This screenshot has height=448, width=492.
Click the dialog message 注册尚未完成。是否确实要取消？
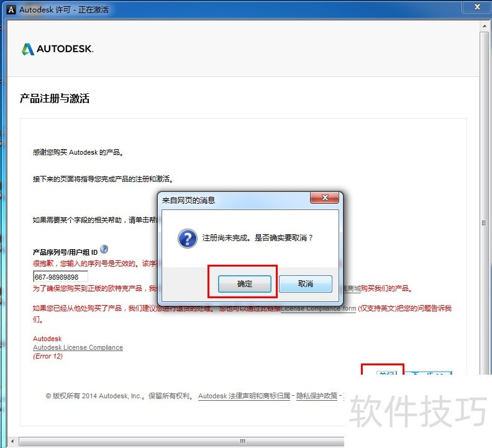pyautogui.click(x=258, y=238)
